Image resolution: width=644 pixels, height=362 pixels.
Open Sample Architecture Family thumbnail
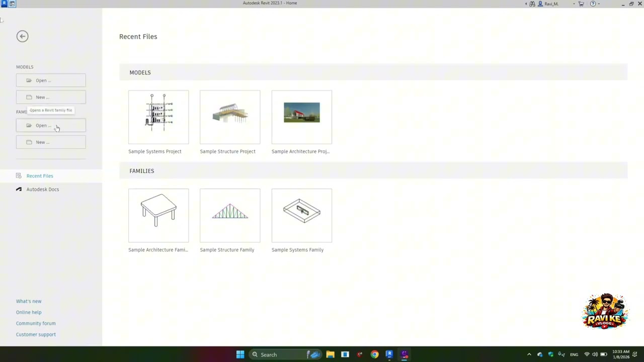tap(158, 216)
